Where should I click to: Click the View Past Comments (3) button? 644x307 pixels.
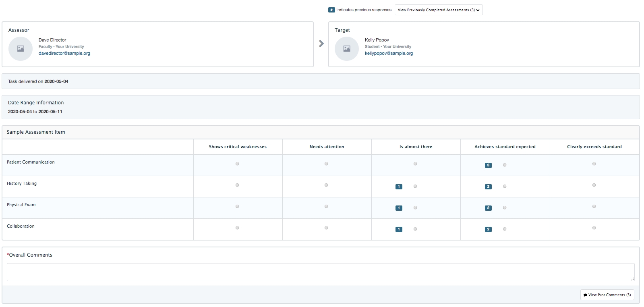(607, 295)
